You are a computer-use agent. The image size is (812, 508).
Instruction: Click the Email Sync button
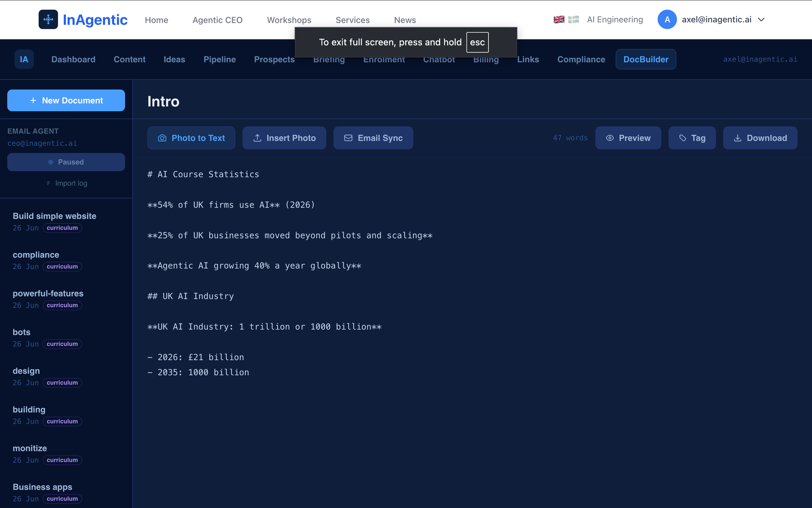[373, 138]
